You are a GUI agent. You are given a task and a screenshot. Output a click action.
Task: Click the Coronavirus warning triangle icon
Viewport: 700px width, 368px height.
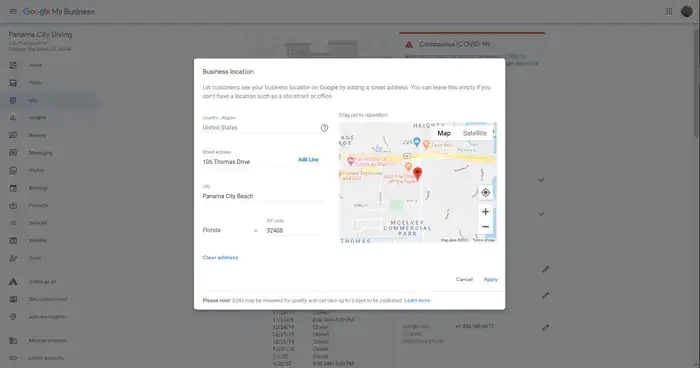click(x=409, y=44)
